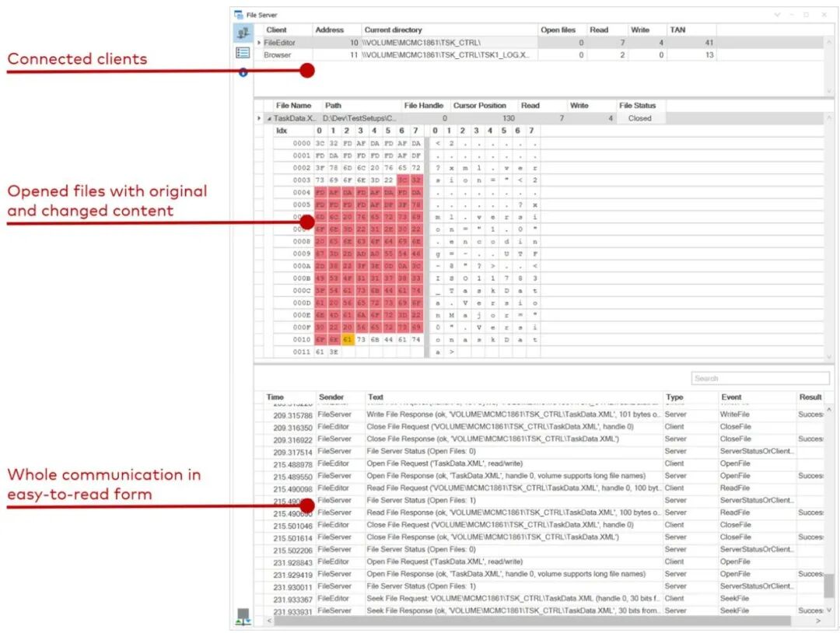Image resolution: width=840 pixels, height=633 pixels.
Task: Sort by the Address column header
Action: click(330, 30)
